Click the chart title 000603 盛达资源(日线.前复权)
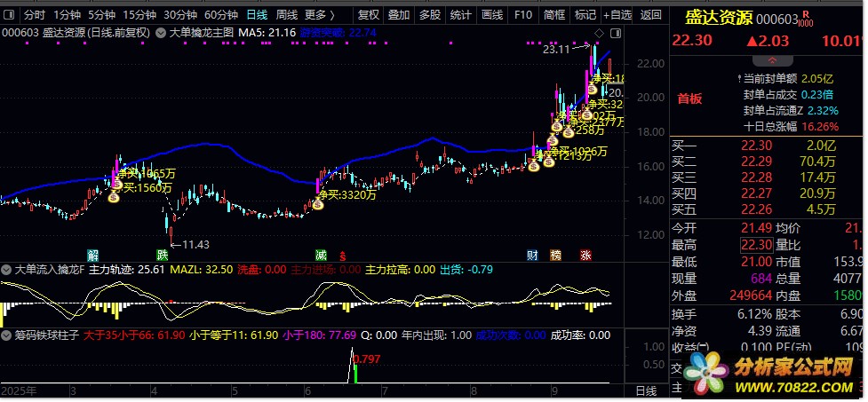The height and width of the screenshot is (402, 868). 76,33
